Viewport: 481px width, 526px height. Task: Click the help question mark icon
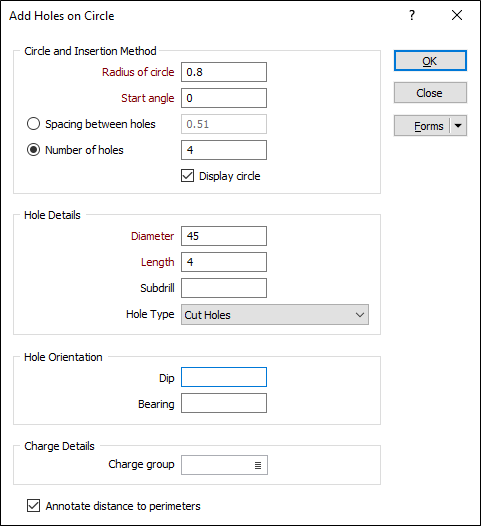412,15
